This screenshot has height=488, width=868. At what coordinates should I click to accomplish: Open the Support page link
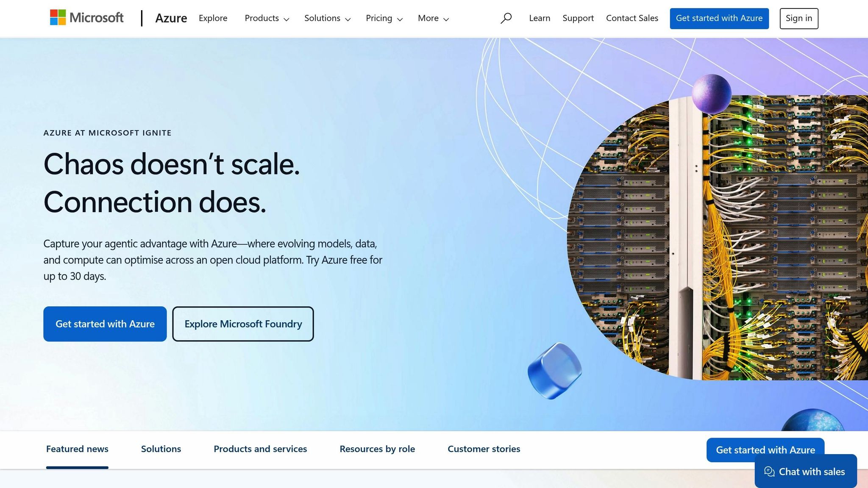578,18
